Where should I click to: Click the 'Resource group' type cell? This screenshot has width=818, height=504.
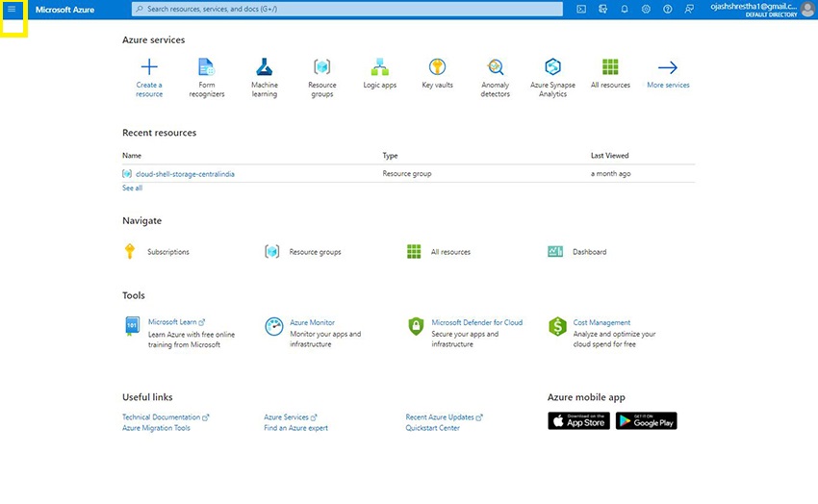point(407,173)
